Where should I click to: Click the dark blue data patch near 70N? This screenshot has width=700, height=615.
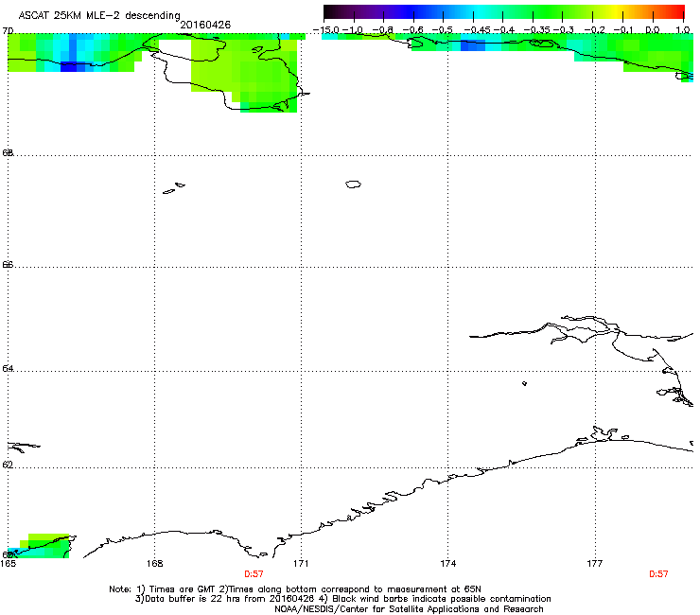click(69, 67)
